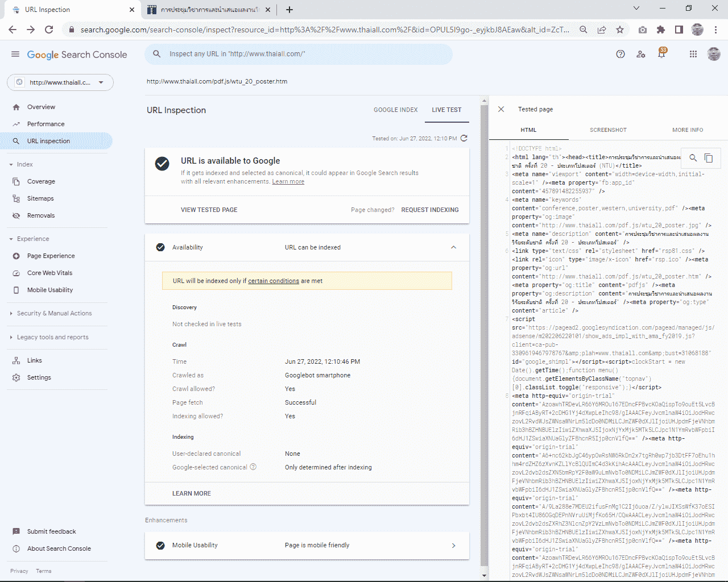
Task: Open the user settings people icon
Action: pyautogui.click(x=641, y=54)
